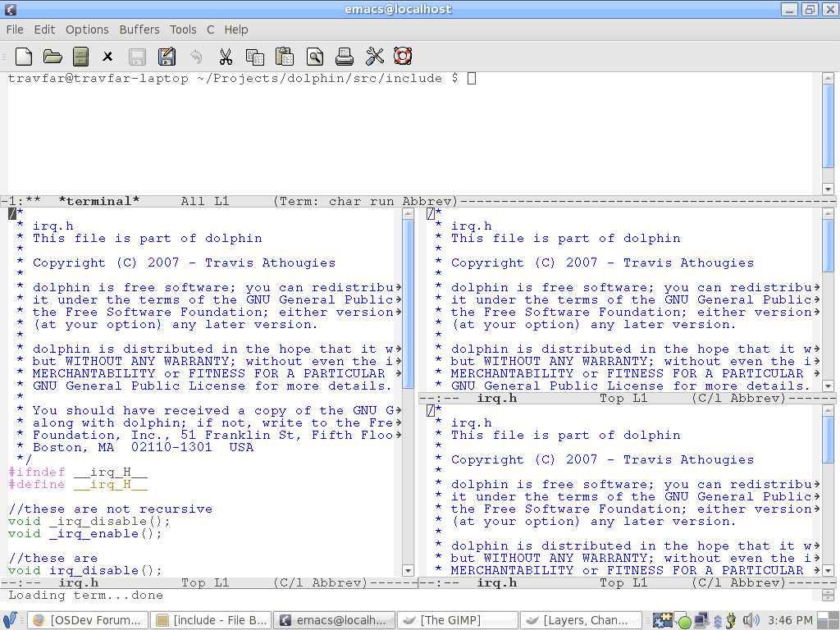Viewport: 840px width, 630px height.
Task: Click the New file toolbar icon
Action: coord(24,57)
